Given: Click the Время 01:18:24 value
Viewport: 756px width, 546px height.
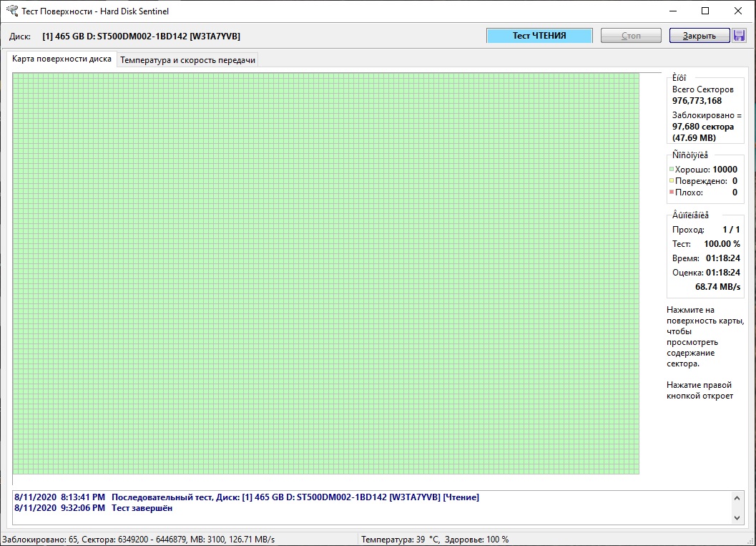Looking at the screenshot, I should point(722,258).
